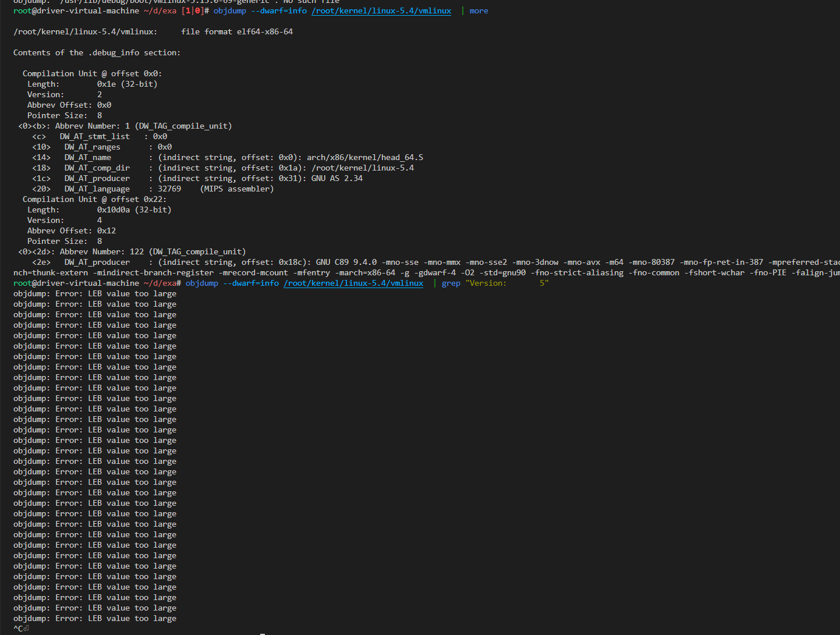Screen dimensions: 840x635
Task: Click the "-mno-fp-ret-in-387" flag
Action: (x=721, y=262)
